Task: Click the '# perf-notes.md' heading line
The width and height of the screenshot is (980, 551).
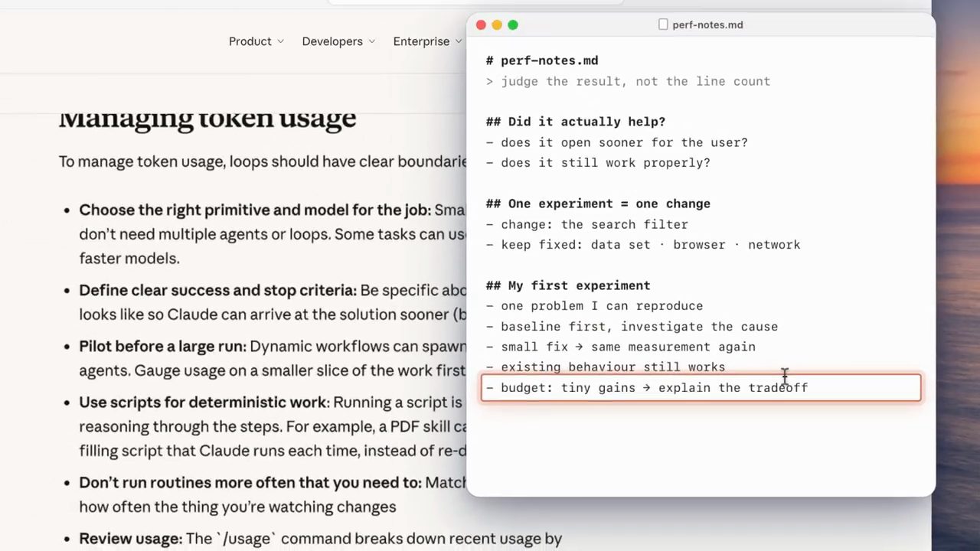Action: click(542, 60)
